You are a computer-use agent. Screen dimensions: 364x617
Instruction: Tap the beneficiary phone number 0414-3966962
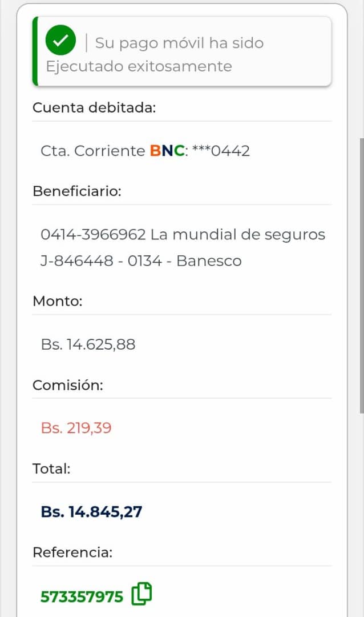(94, 234)
